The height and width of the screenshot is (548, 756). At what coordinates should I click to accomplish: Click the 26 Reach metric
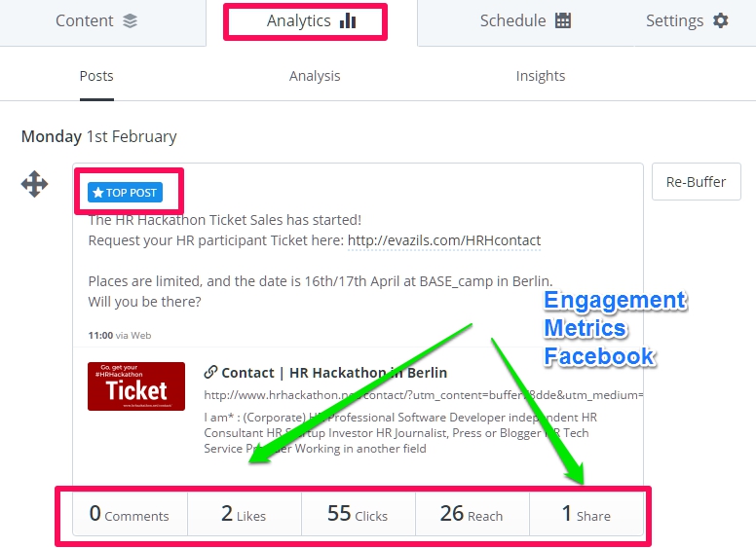[x=472, y=514]
